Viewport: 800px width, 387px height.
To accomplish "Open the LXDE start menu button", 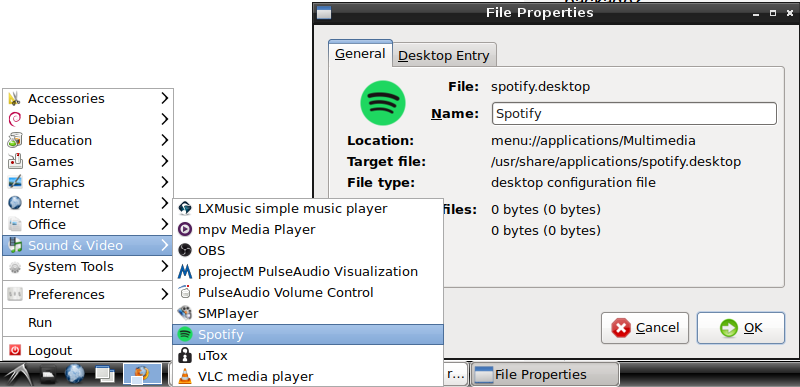I will 18,375.
